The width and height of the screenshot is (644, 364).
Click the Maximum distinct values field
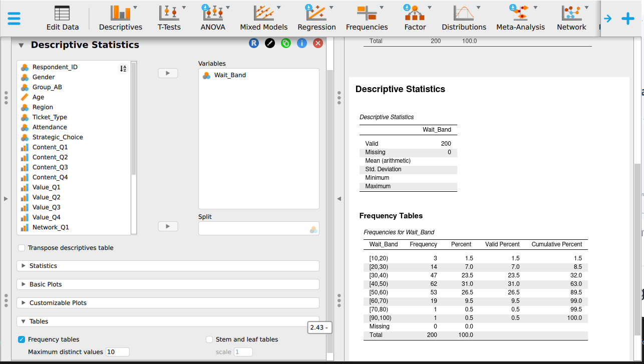coord(117,352)
